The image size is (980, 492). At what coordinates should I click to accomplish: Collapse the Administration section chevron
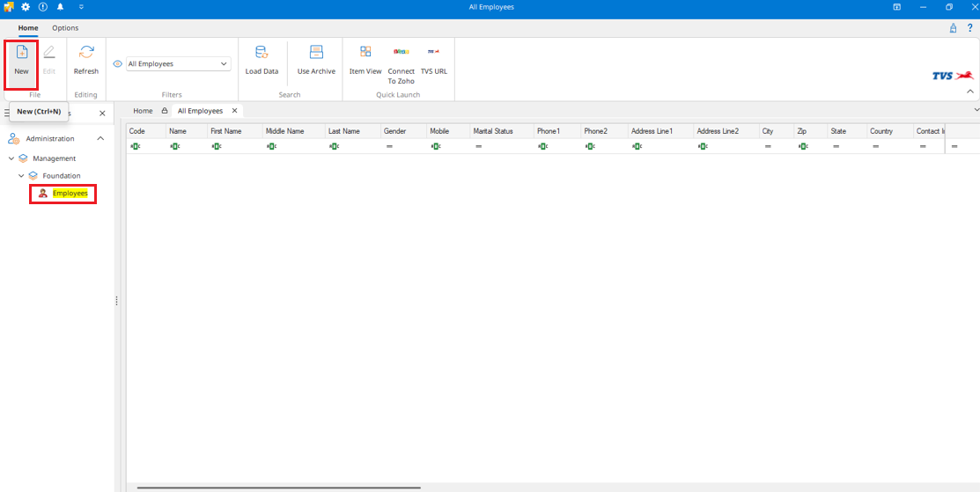pos(100,138)
